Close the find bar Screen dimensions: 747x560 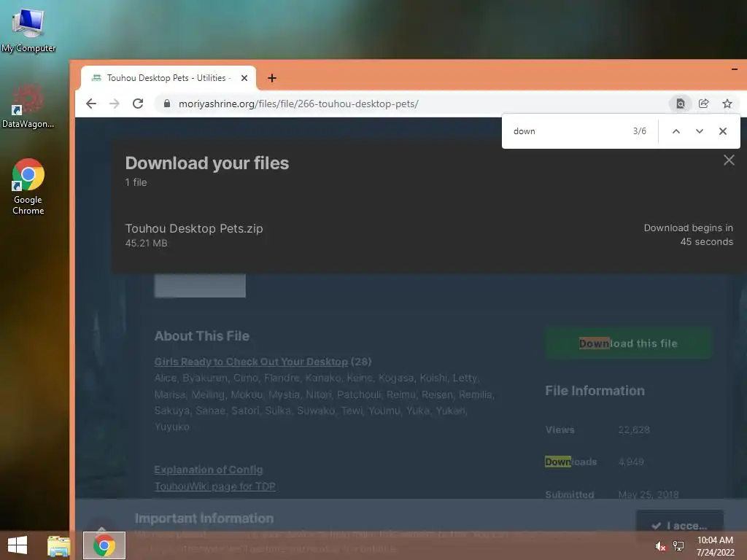pos(723,131)
